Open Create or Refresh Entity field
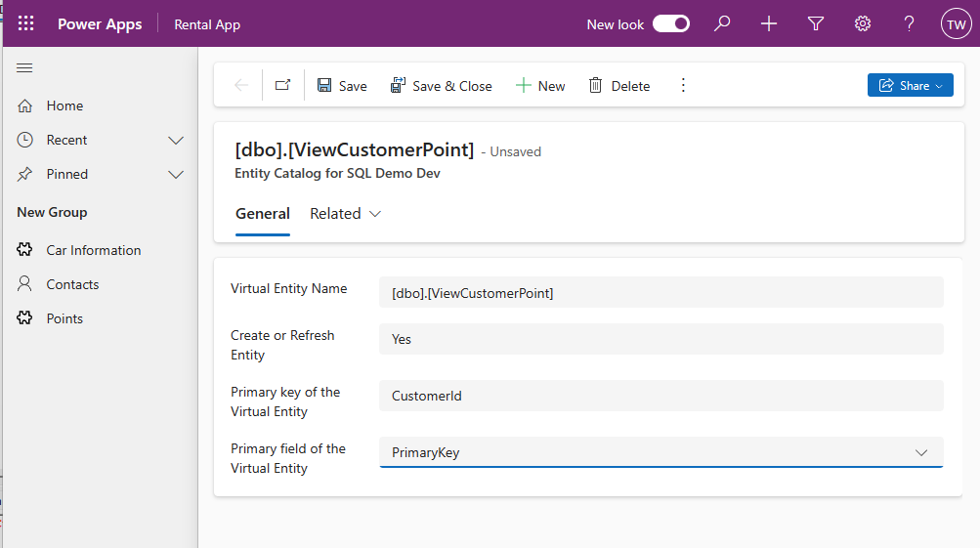The image size is (980, 548). [661, 339]
